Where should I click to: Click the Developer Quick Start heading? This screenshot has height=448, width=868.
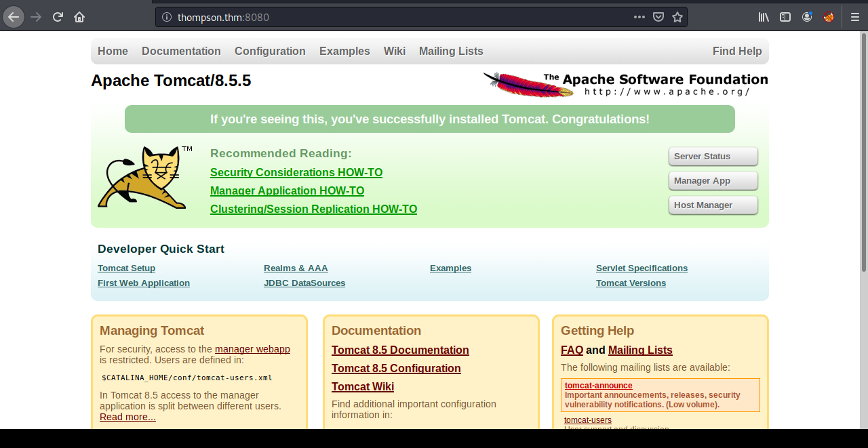click(x=161, y=249)
